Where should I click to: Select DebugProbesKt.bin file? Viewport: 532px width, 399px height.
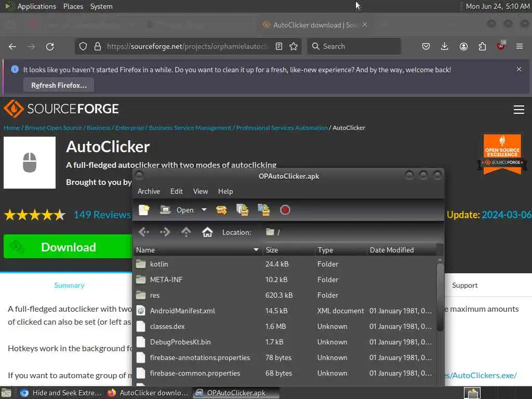click(x=284, y=342)
